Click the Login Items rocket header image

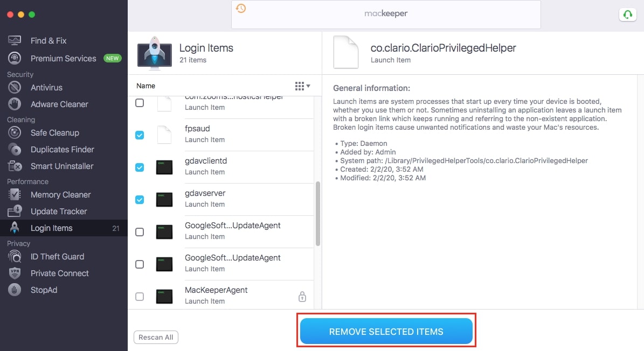[x=155, y=52]
